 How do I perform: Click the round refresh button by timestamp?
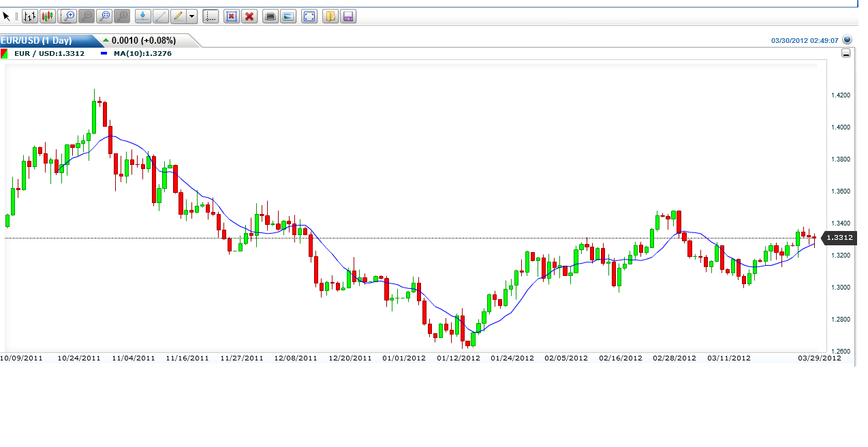click(x=848, y=40)
